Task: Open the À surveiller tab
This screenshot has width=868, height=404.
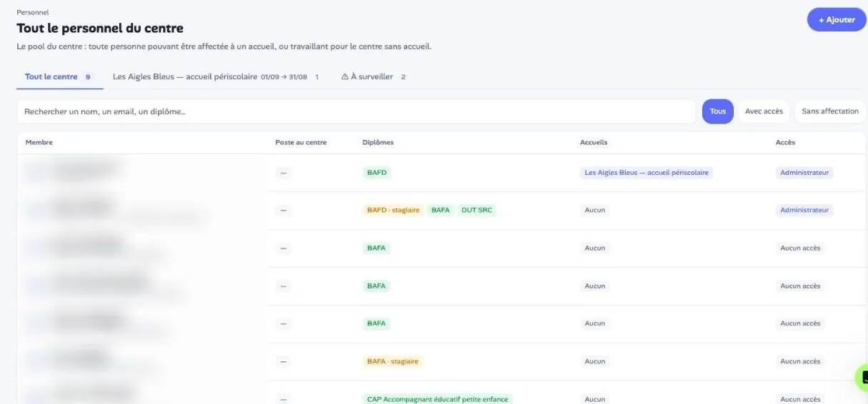Action: (x=374, y=76)
